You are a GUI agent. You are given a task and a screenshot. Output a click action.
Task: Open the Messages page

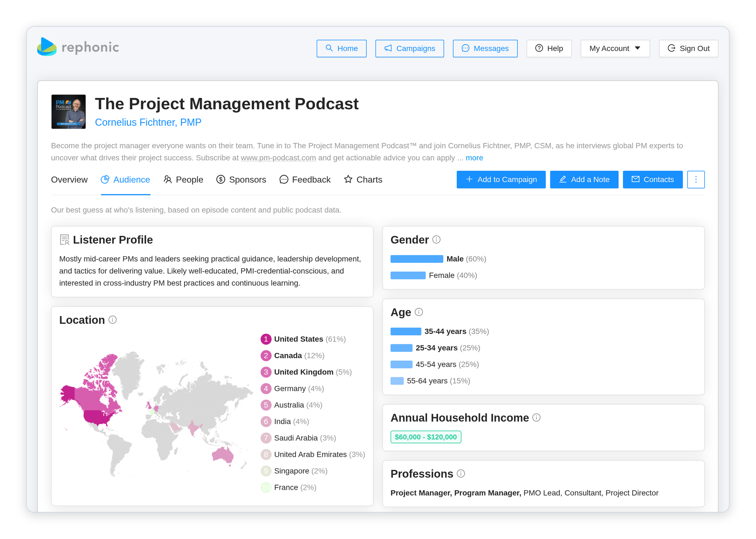click(485, 48)
